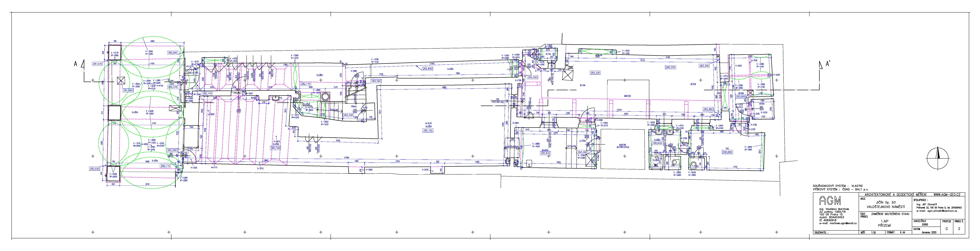Select the elevation label 283,680
980x251 pixels.
tap(727, 152)
